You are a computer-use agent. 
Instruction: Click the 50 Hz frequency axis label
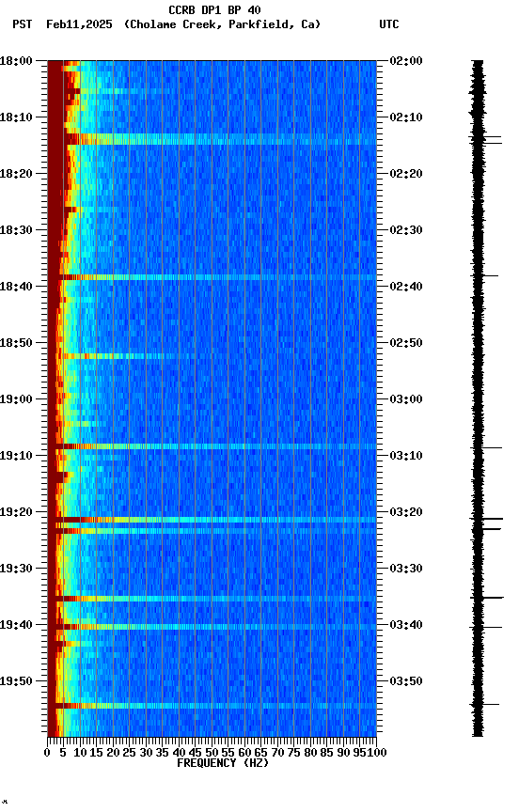pyautogui.click(x=212, y=754)
